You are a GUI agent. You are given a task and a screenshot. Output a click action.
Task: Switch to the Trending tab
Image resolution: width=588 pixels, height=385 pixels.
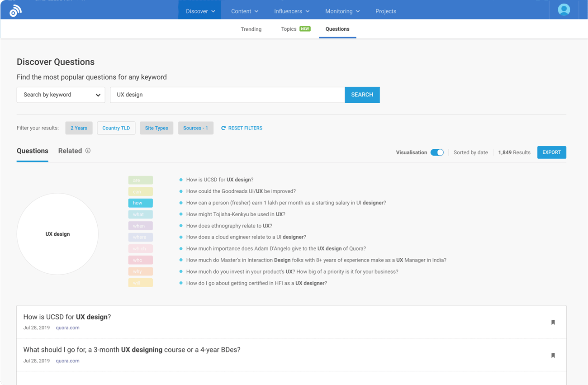pyautogui.click(x=251, y=29)
